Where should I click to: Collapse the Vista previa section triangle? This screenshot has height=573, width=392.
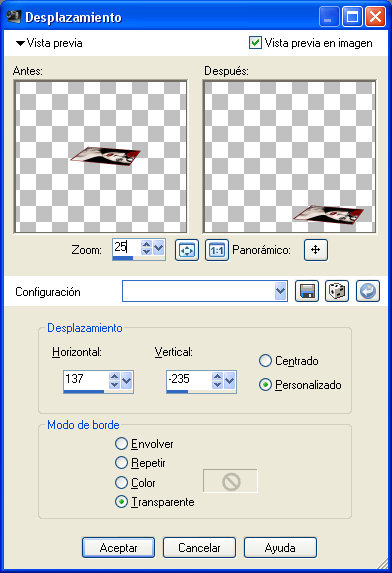20,43
